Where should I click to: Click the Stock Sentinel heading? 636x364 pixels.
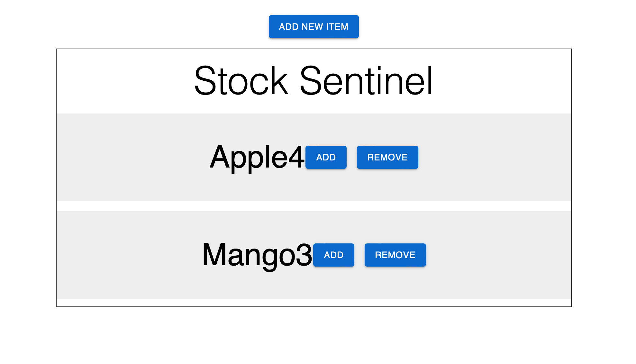click(x=313, y=81)
